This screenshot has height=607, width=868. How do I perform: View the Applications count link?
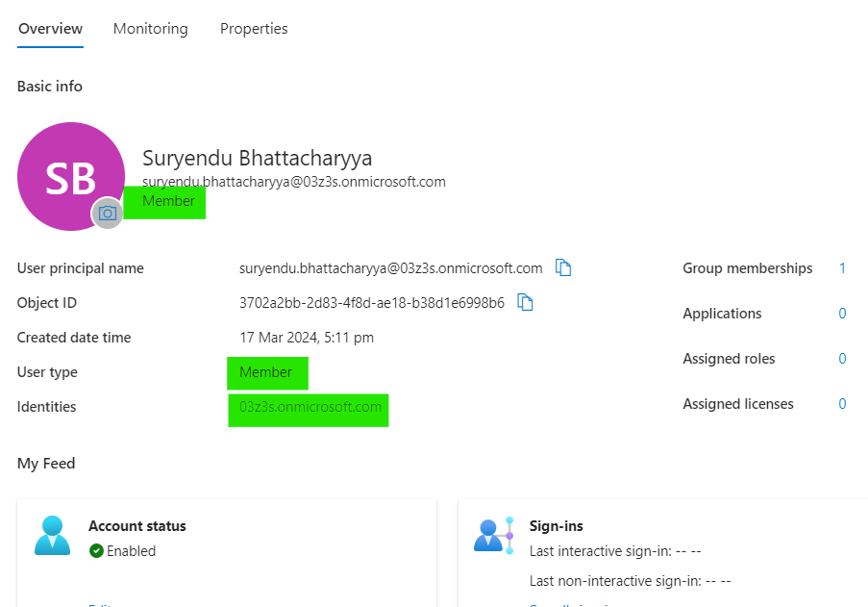pyautogui.click(x=842, y=313)
